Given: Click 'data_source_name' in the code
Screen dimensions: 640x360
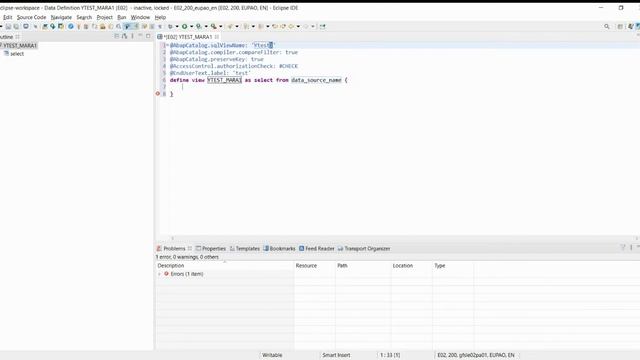Looking at the screenshot, I should click(x=316, y=80).
